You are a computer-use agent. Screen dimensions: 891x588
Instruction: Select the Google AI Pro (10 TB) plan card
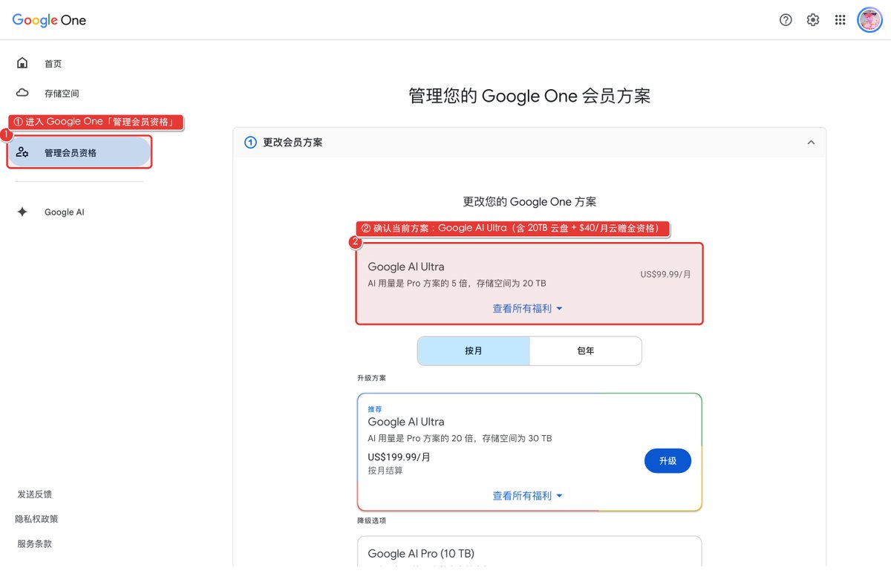529,552
